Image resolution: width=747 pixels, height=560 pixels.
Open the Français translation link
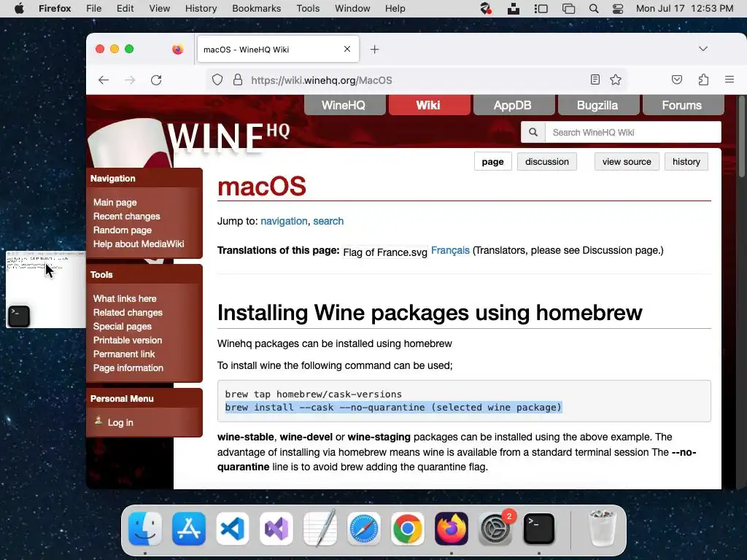(x=450, y=250)
